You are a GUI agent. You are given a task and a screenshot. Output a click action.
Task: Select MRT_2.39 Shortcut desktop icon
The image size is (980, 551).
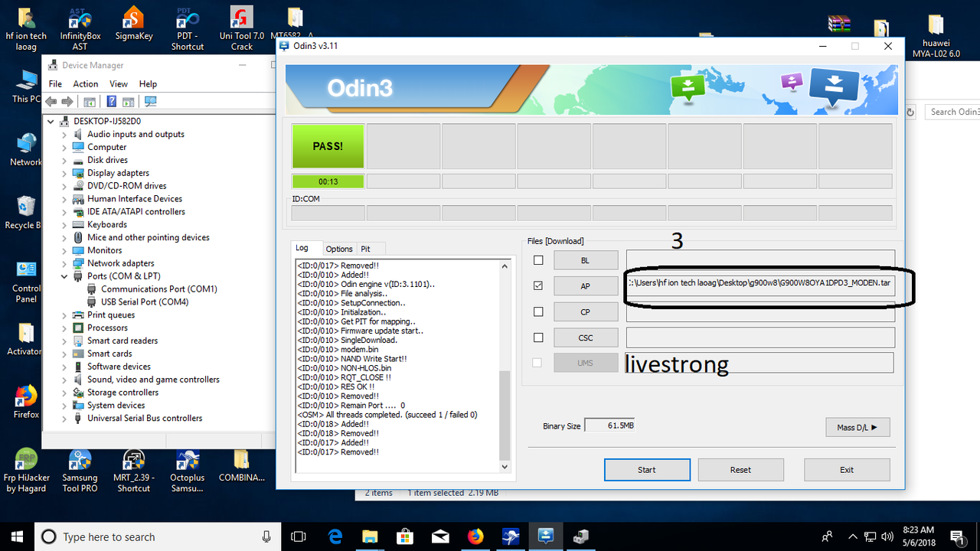click(x=133, y=471)
